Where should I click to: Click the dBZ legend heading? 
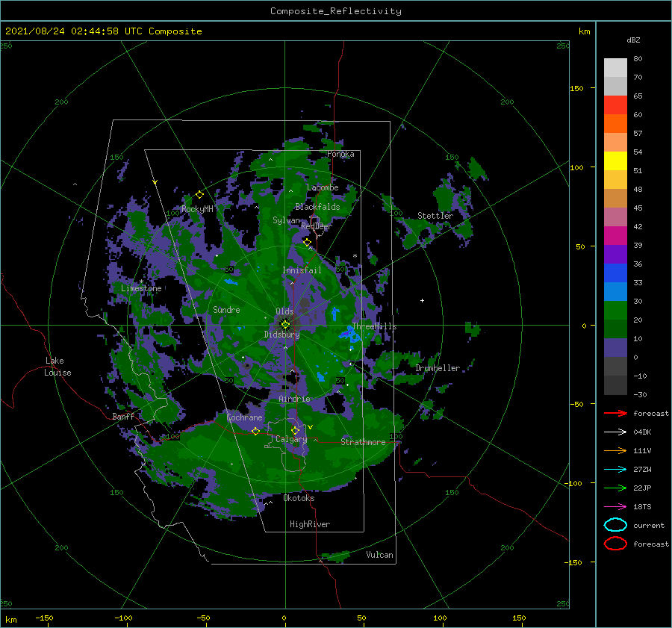pyautogui.click(x=633, y=40)
